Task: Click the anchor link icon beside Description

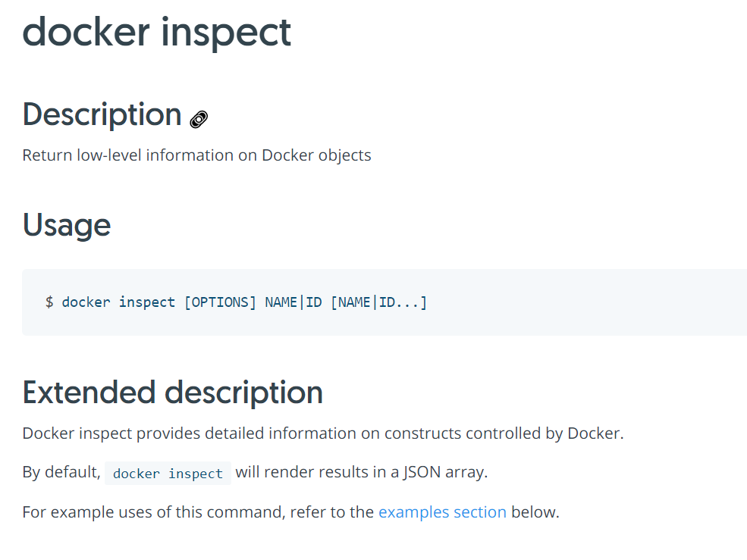Action: coord(199,119)
